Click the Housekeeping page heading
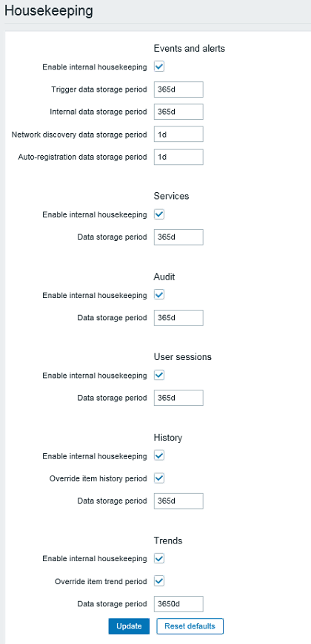 pos(49,11)
